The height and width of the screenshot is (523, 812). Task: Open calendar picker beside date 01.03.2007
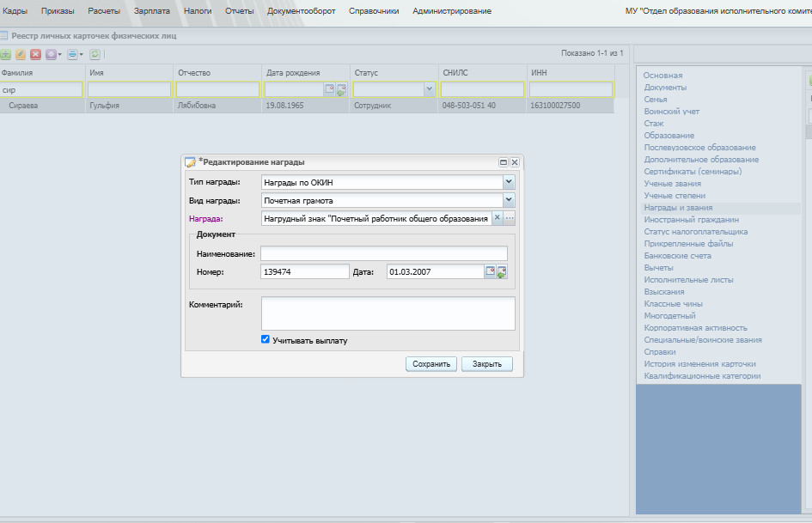coord(490,271)
